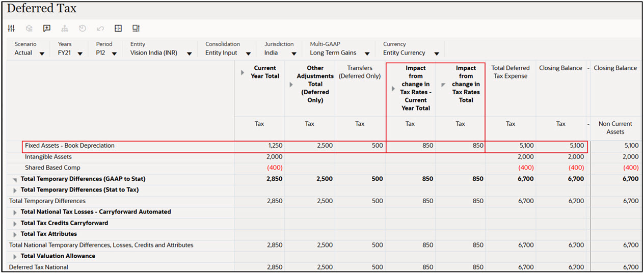This screenshot has width=644, height=273.
Task: Click (400) under Current Year Total
Action: (x=259, y=168)
